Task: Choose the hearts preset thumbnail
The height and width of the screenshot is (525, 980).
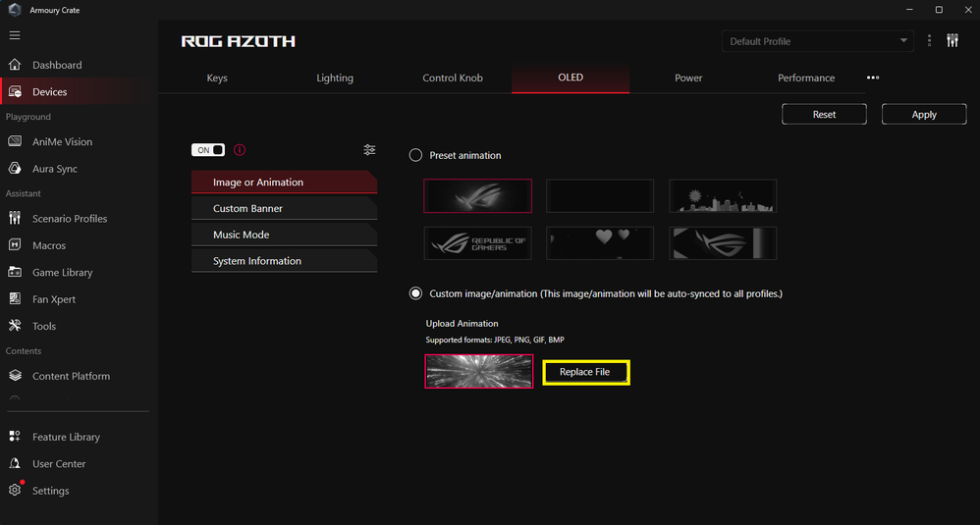Action: (x=600, y=243)
